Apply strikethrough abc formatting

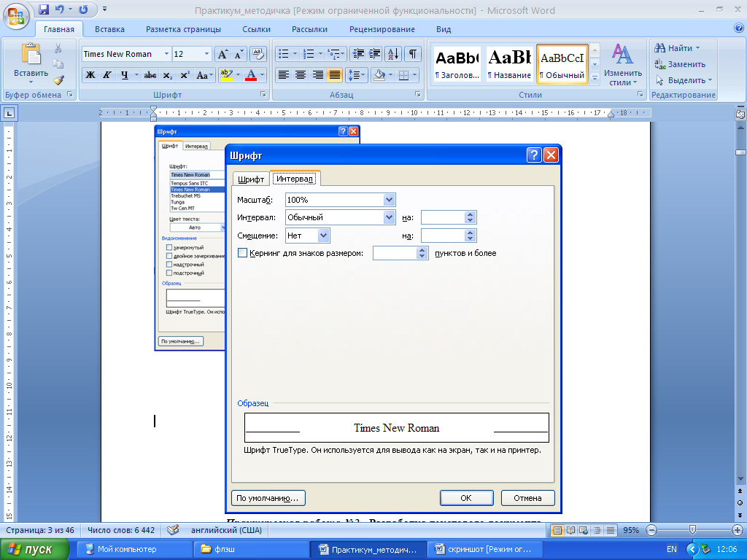[x=150, y=75]
